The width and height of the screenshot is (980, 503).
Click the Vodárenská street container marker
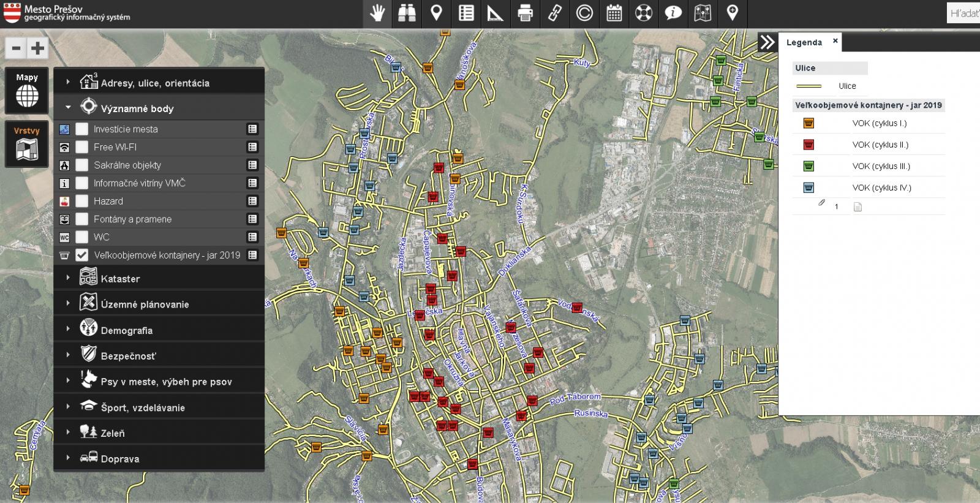point(576,308)
